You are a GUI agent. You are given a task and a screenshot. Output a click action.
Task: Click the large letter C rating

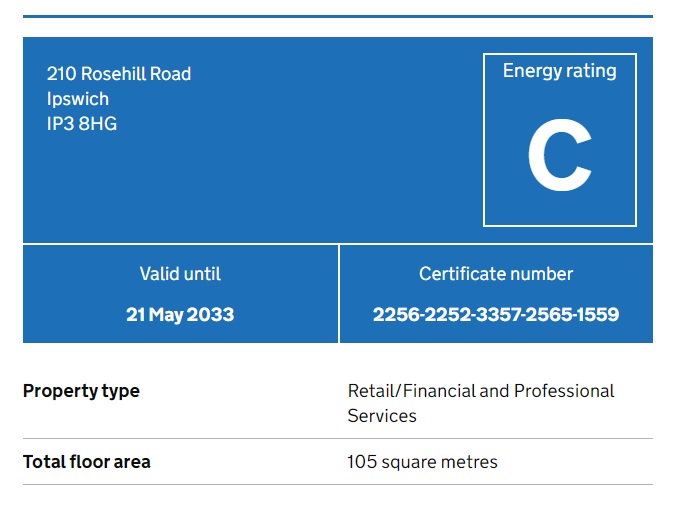coord(559,156)
